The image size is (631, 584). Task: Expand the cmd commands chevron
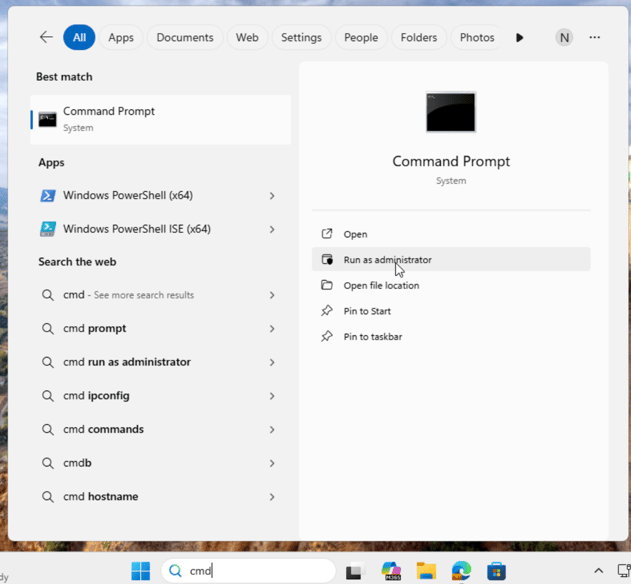pyautogui.click(x=272, y=430)
